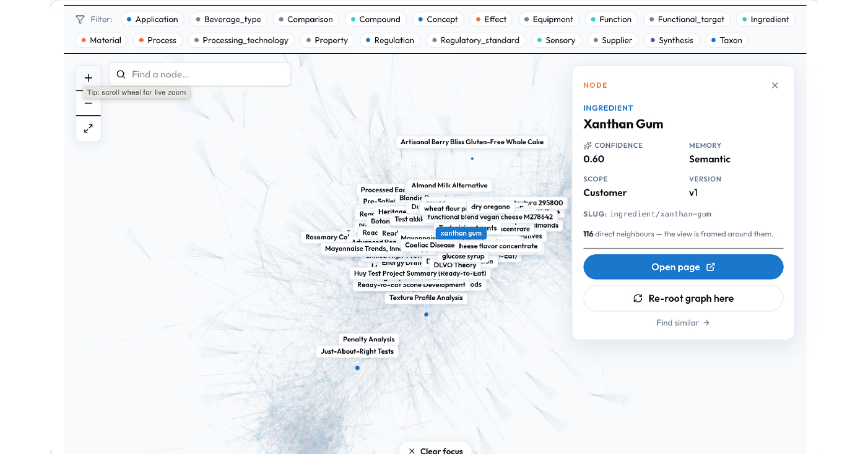Toggle the Regulatory_standard filter chip

475,40
